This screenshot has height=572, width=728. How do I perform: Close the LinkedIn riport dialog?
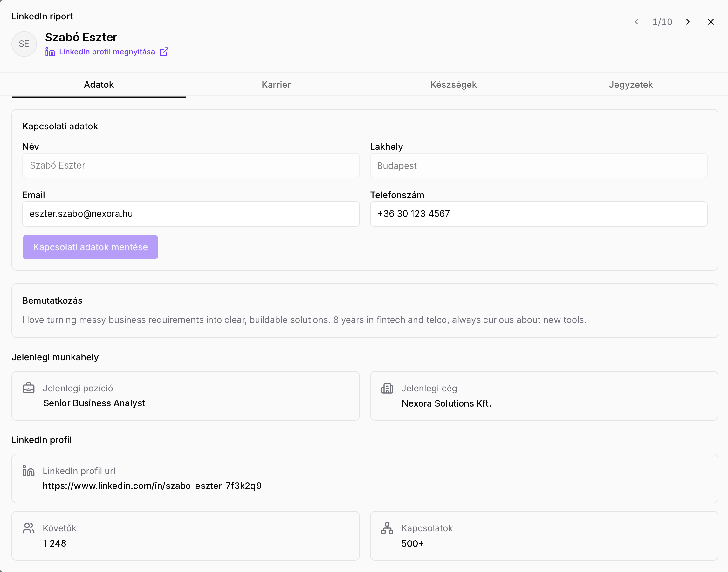[711, 22]
